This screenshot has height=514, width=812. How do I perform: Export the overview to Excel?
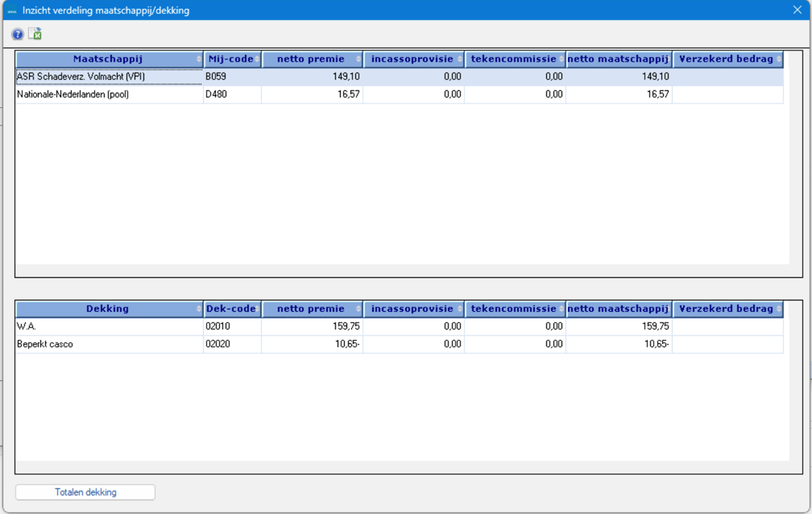[34, 34]
